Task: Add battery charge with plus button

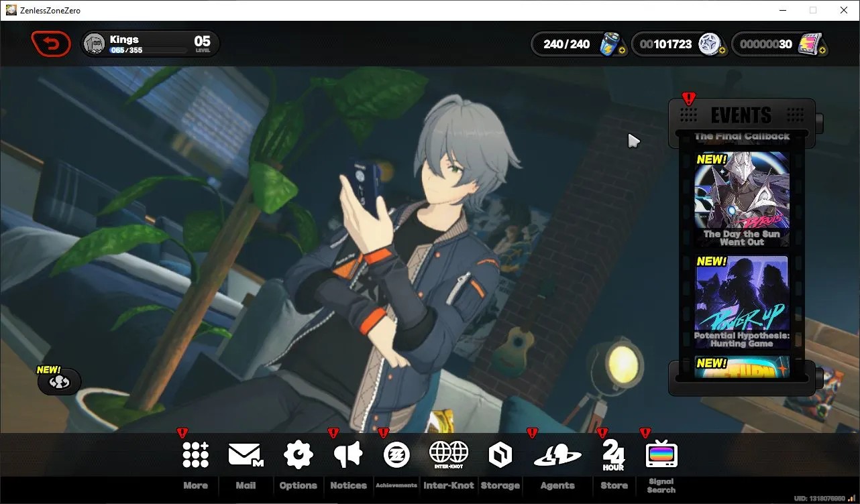Action: [623, 51]
